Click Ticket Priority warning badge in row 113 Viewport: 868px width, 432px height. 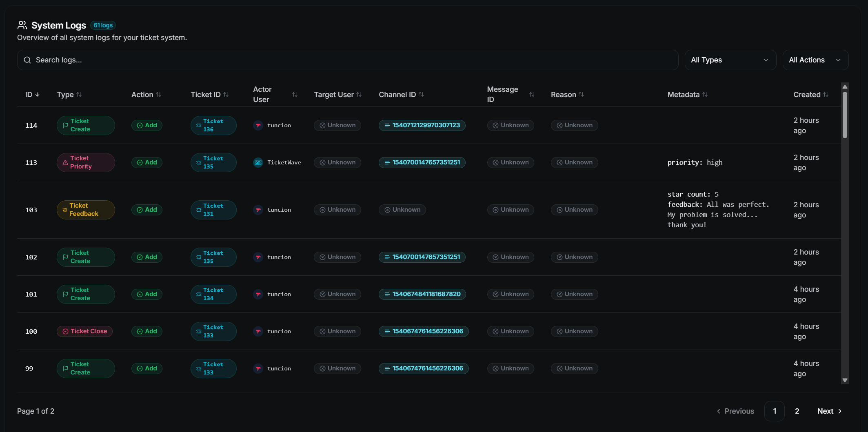coord(86,162)
